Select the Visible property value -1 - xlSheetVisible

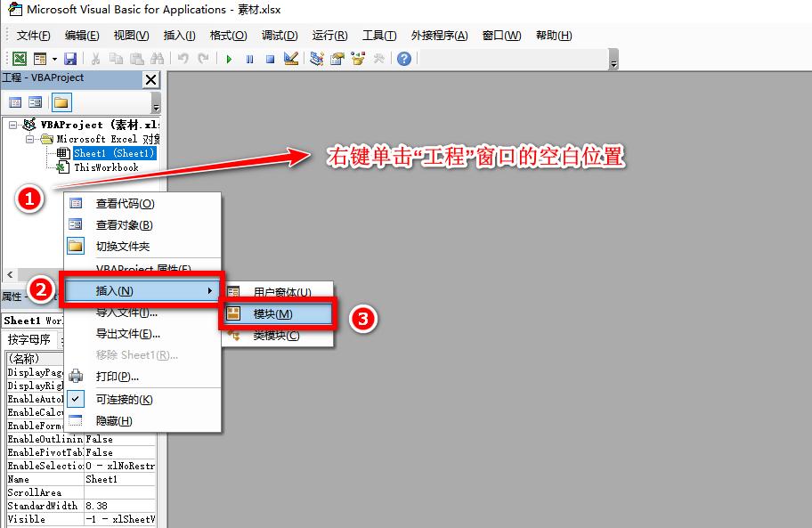(119, 519)
